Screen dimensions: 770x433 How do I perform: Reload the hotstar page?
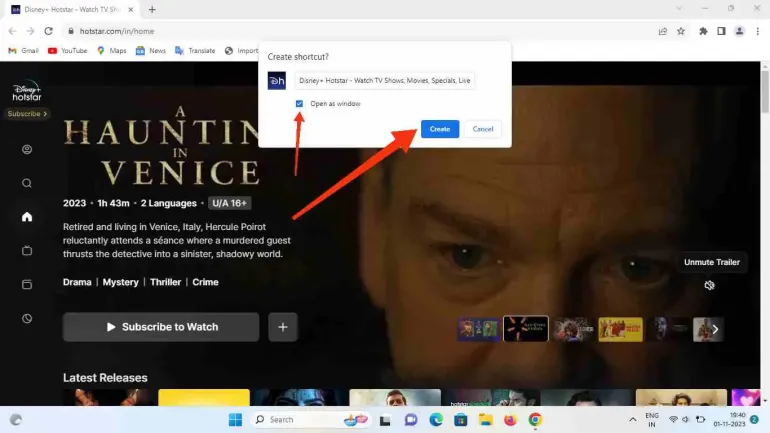tap(48, 31)
